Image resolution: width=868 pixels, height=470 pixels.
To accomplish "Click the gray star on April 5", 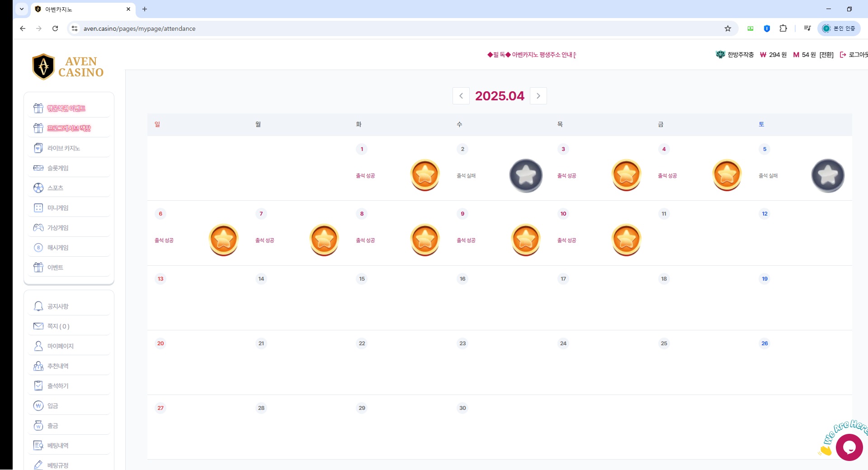I will (x=827, y=175).
